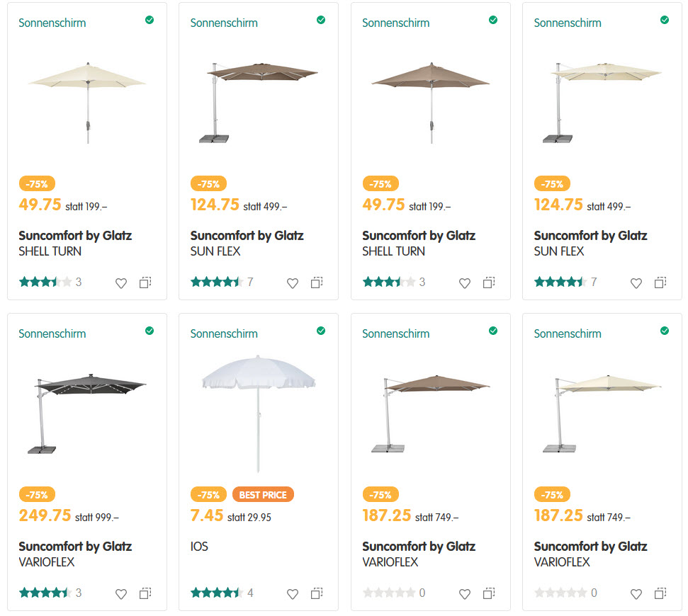Screen dimensions: 688x616
Task: Open the white IOS umbrella image
Action: (258, 411)
